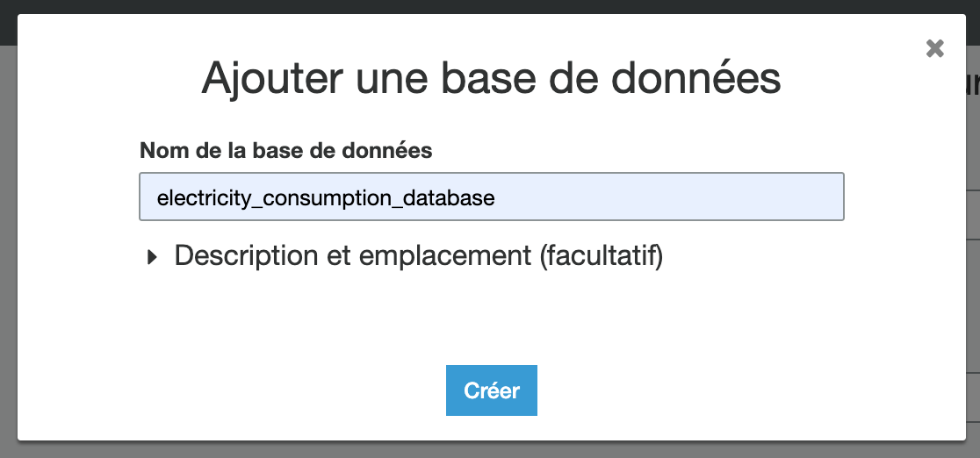Click the electricity_consumption_database text
980x458 pixels.
click(x=326, y=198)
